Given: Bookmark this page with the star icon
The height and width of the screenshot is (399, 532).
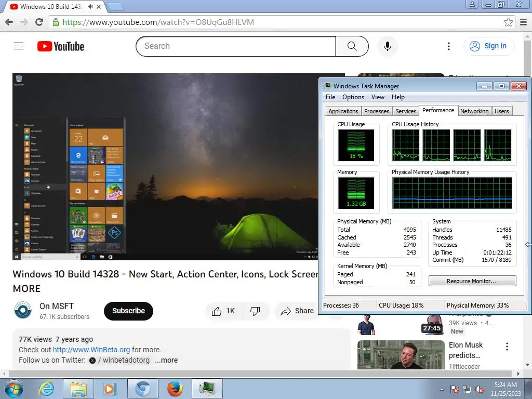Looking at the screenshot, I should click(x=508, y=22).
